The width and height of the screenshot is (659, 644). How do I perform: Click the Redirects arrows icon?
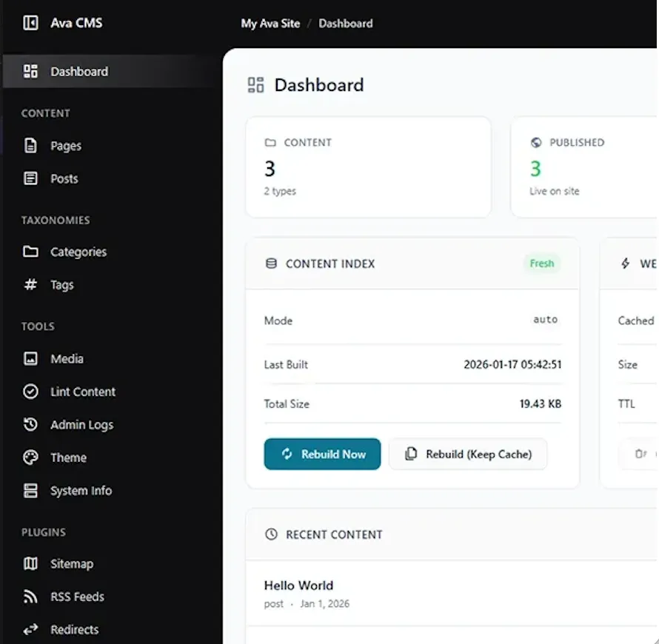point(30,629)
